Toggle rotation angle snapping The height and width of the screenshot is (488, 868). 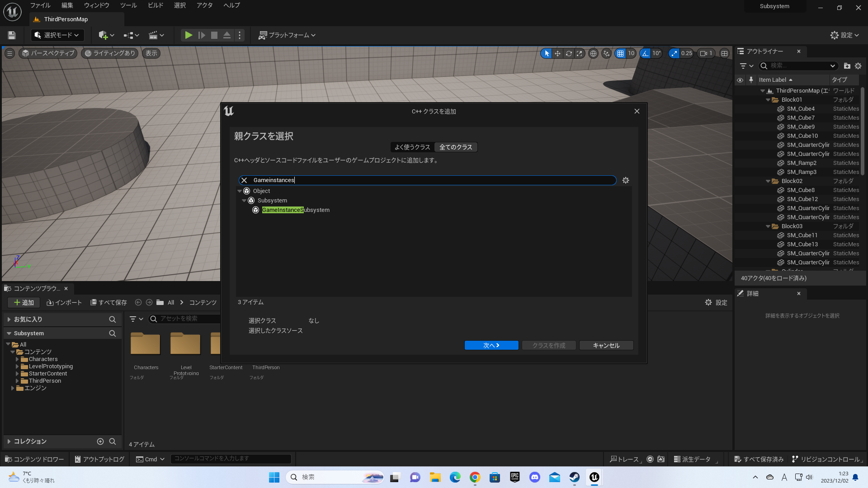pos(645,53)
